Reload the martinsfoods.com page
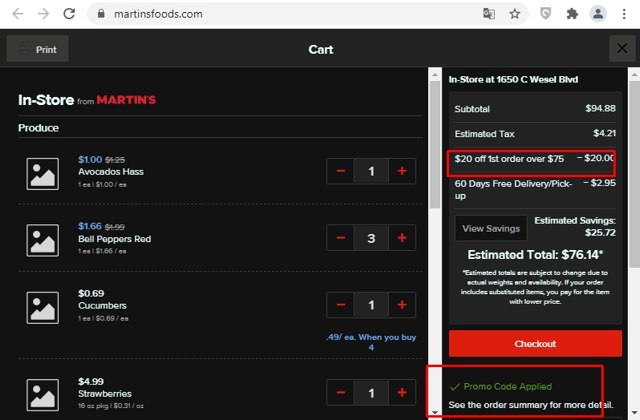 tap(69, 14)
